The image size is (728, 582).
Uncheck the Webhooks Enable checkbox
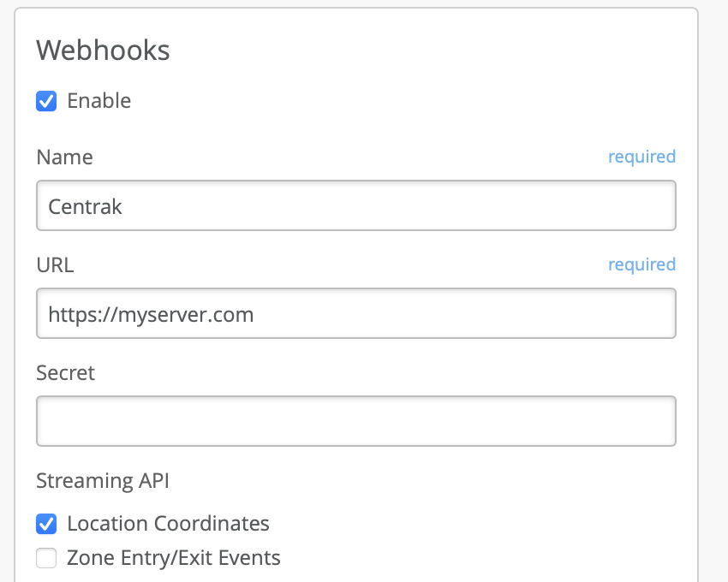46,101
